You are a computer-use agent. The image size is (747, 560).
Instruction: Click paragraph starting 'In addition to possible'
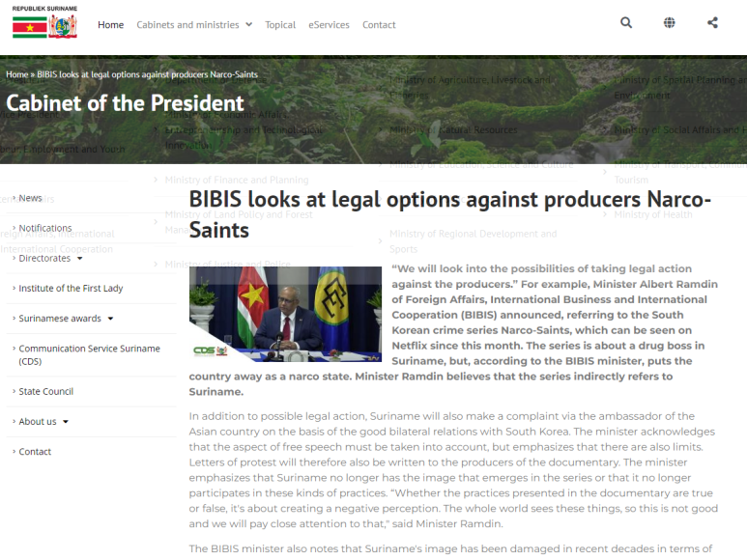pos(453,469)
